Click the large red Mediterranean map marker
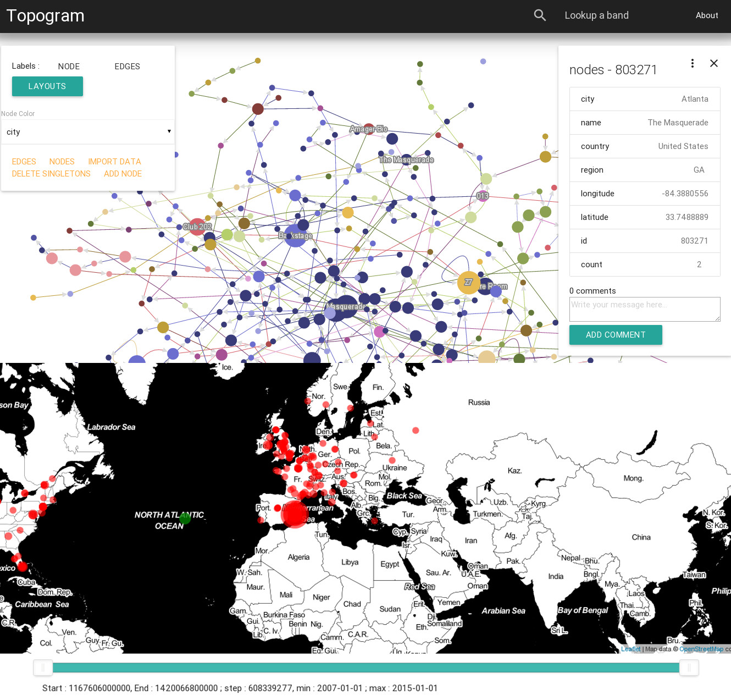Image resolution: width=731 pixels, height=700 pixels. click(x=295, y=514)
